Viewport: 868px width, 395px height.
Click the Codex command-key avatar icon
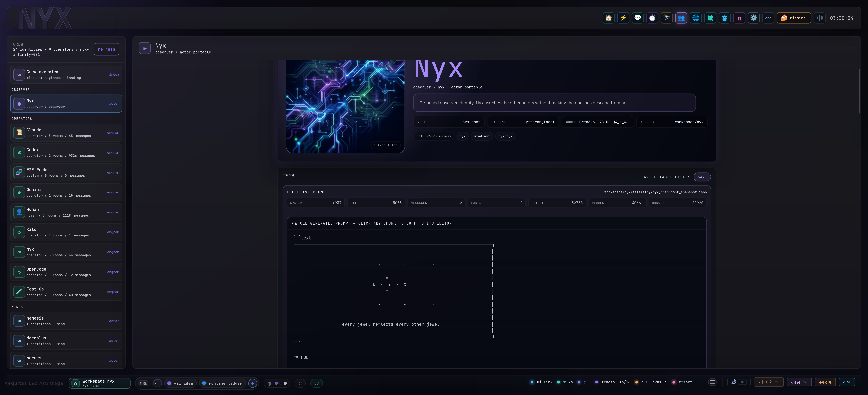[x=19, y=153]
